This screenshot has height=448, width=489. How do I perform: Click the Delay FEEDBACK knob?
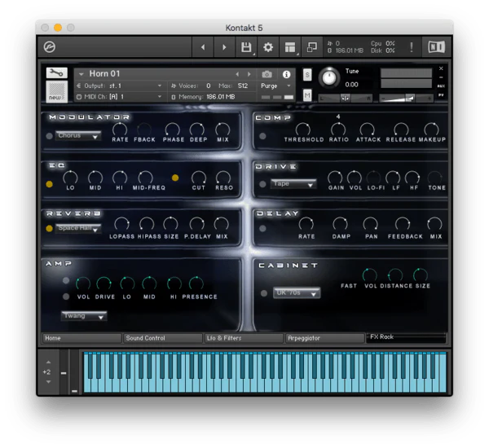pos(403,224)
